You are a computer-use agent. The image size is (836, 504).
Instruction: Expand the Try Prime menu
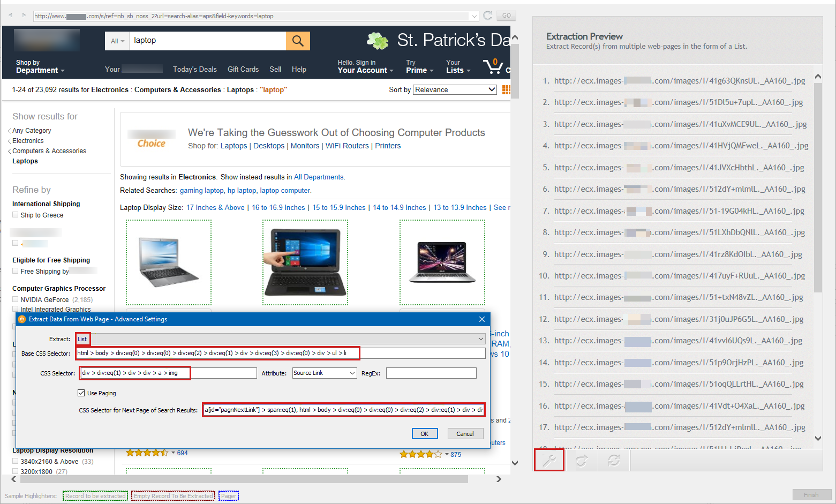click(419, 67)
